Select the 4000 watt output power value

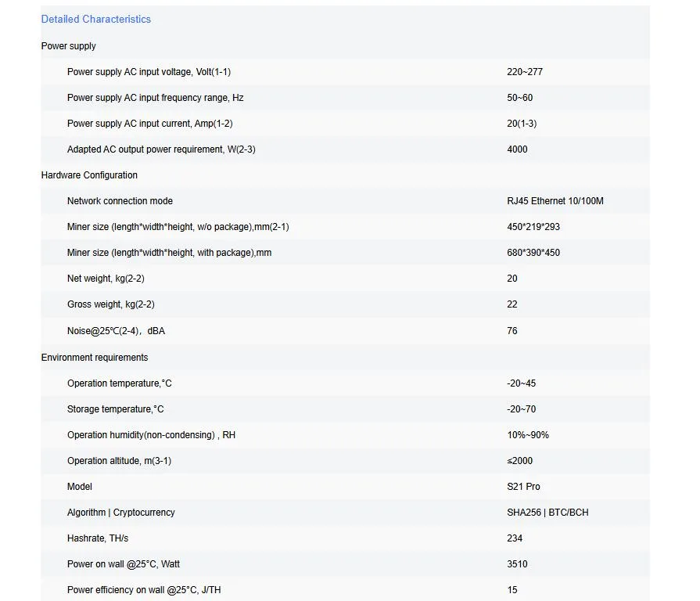(517, 149)
